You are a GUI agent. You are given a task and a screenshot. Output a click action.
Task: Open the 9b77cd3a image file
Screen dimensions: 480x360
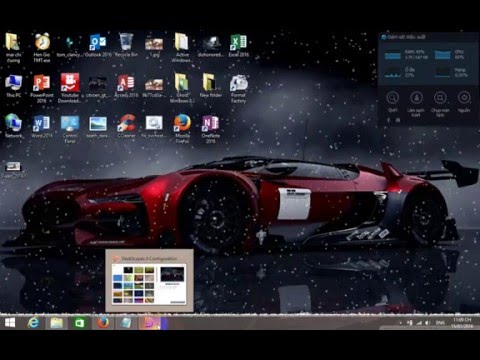154,87
